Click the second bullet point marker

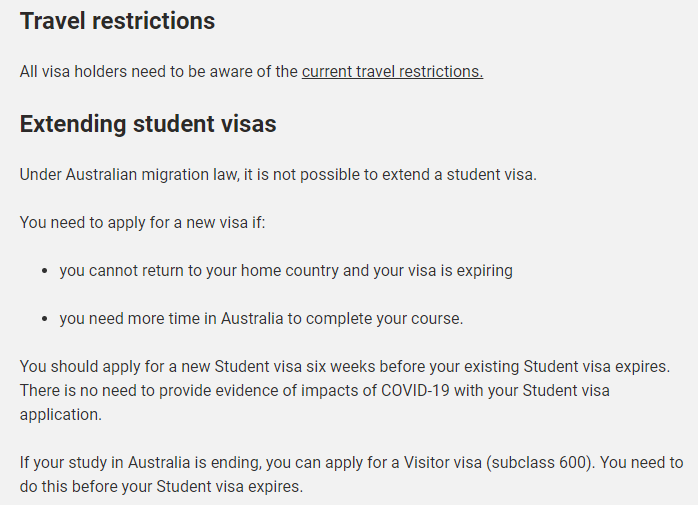(44, 319)
